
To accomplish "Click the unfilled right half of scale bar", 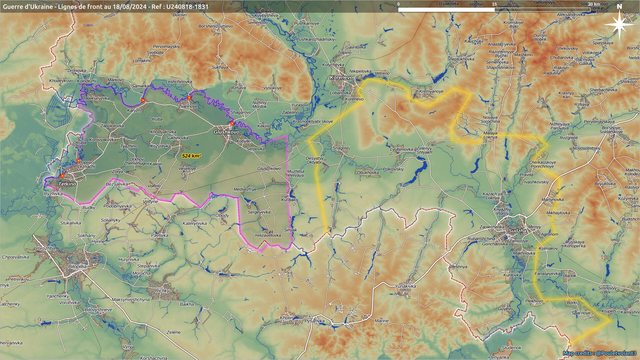I will [x=543, y=9].
